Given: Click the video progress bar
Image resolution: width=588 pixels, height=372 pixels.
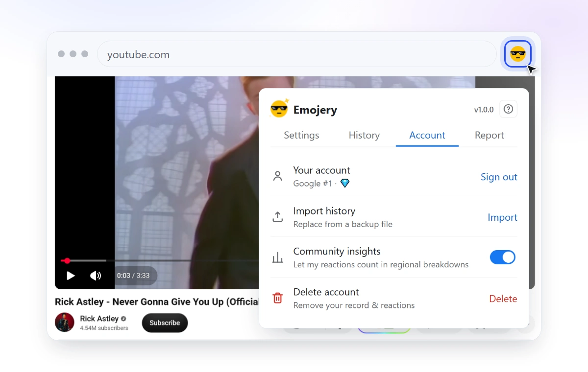Looking at the screenshot, I should pyautogui.click(x=159, y=260).
